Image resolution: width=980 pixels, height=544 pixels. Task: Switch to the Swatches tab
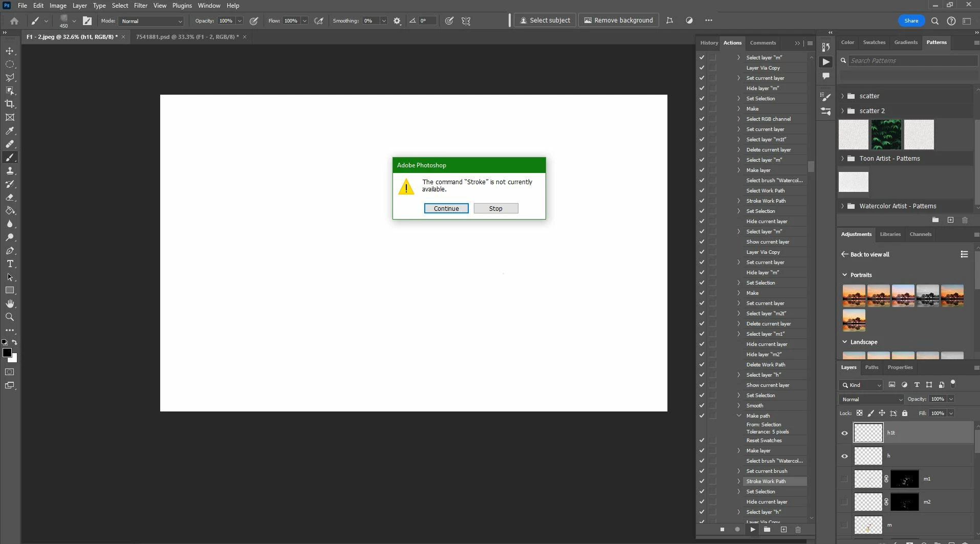tap(874, 42)
